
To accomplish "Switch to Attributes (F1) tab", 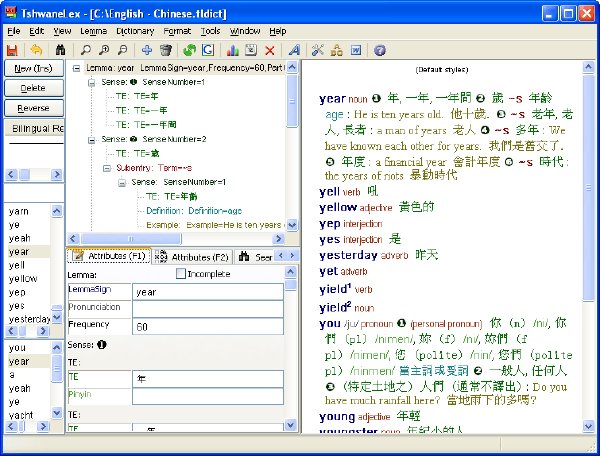I will tap(109, 256).
